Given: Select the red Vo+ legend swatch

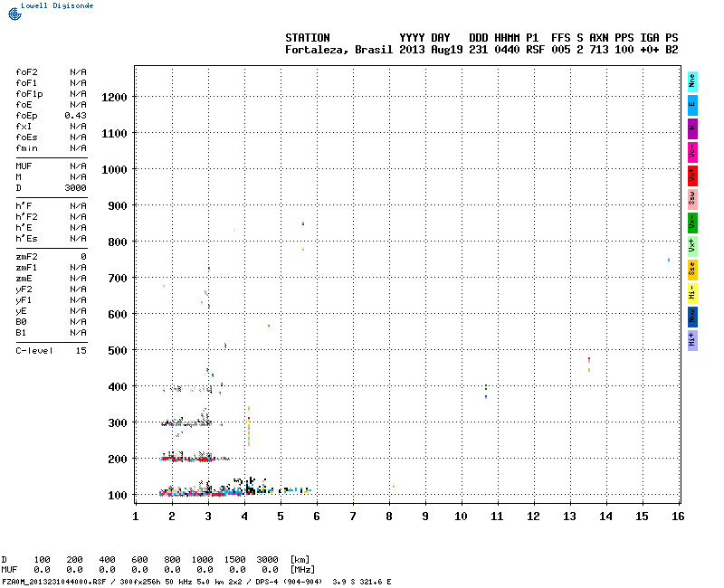Looking at the screenshot, I should coord(692,175).
